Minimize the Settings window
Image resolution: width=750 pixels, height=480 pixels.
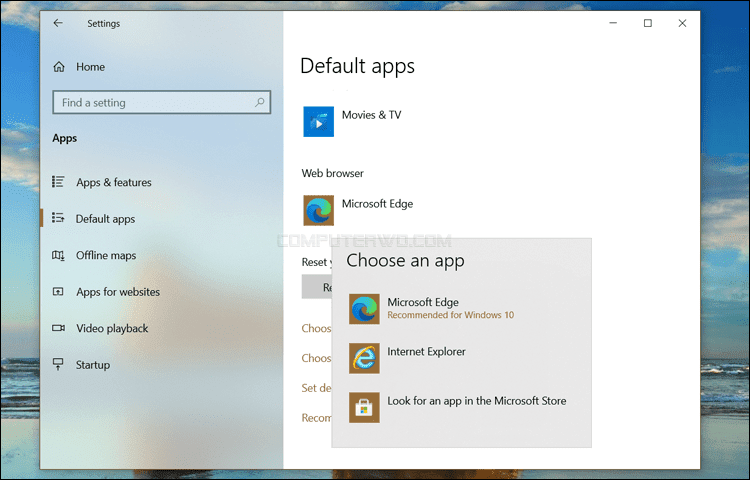tap(613, 23)
